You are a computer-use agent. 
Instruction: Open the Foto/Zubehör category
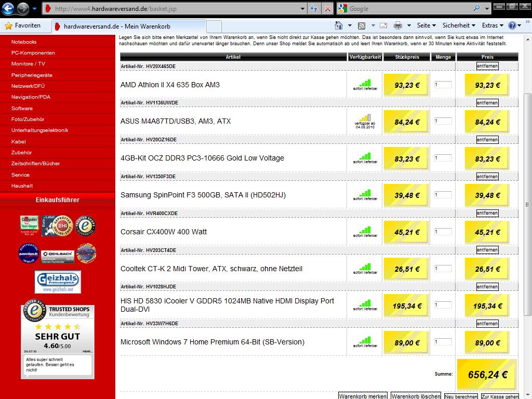[28, 119]
